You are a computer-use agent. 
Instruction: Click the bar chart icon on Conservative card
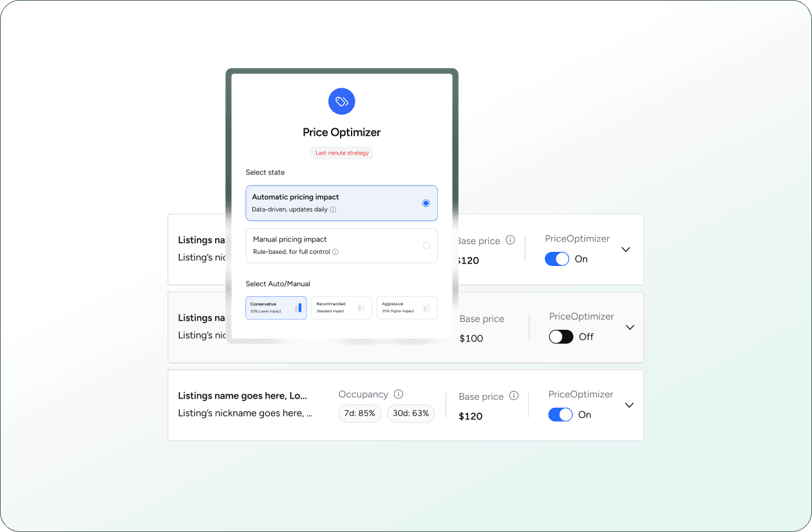coord(299,308)
